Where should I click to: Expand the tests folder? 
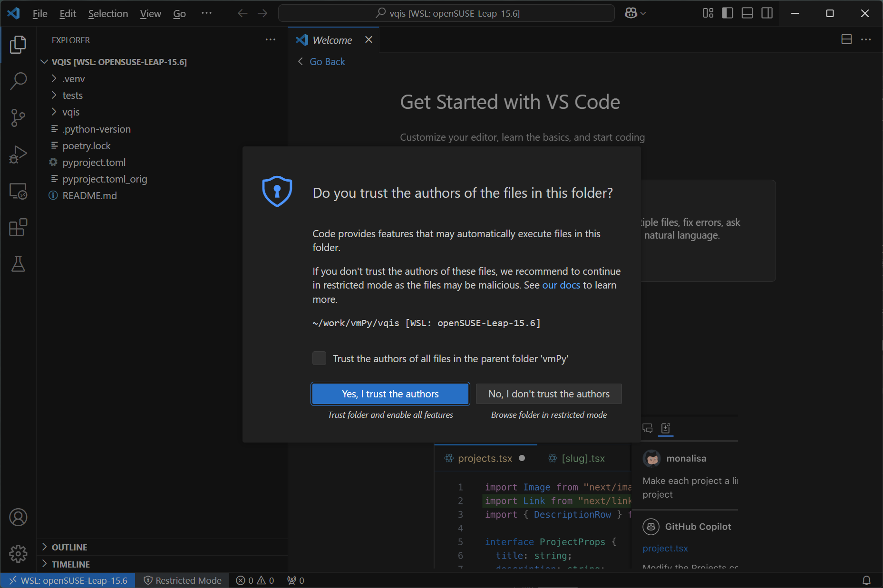coord(72,95)
